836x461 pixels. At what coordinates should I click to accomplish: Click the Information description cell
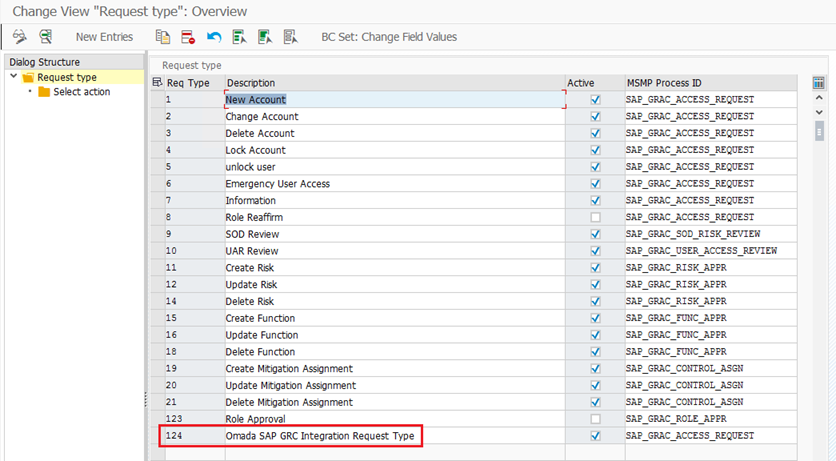coord(395,200)
